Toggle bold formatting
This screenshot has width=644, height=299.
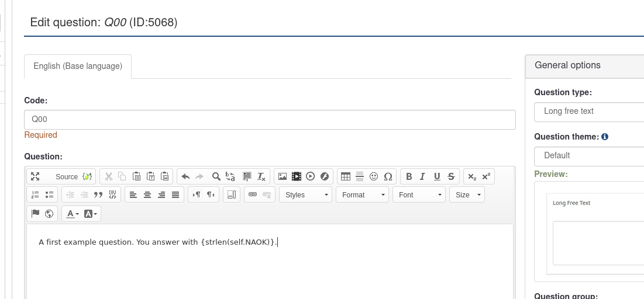pyautogui.click(x=409, y=176)
